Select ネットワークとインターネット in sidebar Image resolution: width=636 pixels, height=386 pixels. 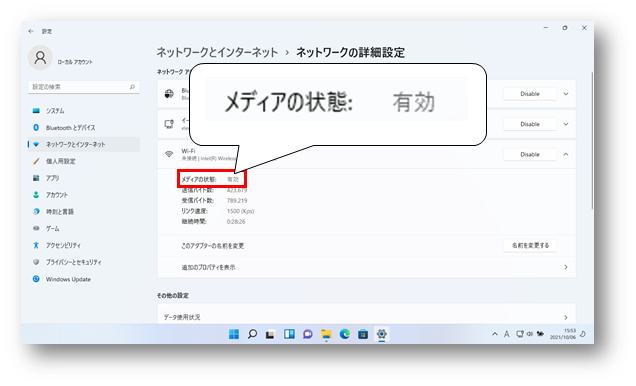click(84, 144)
